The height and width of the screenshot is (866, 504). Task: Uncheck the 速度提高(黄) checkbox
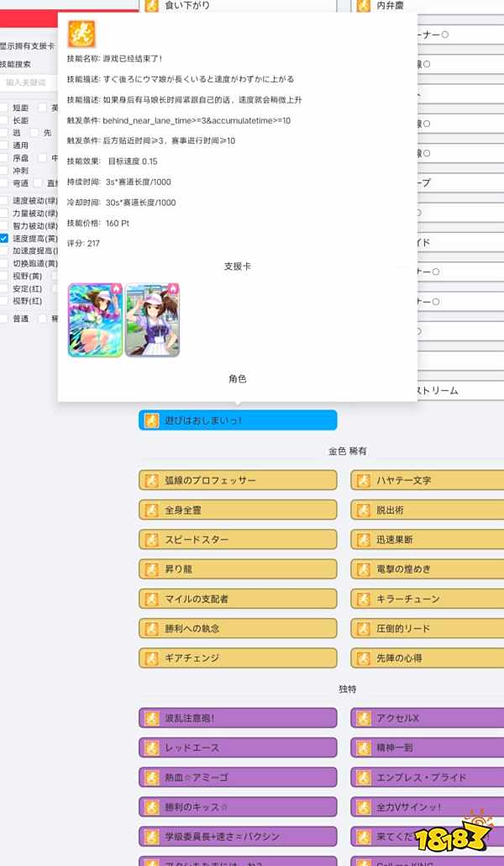[4, 239]
